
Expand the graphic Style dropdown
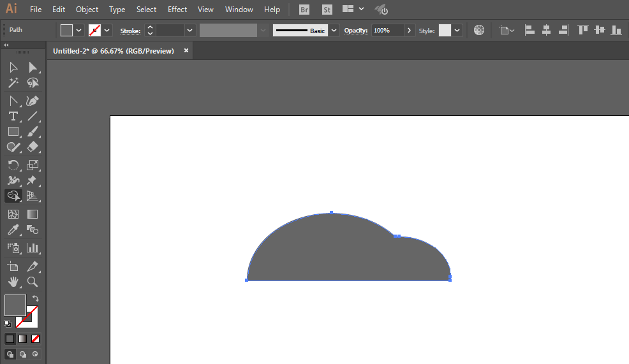[x=457, y=31]
